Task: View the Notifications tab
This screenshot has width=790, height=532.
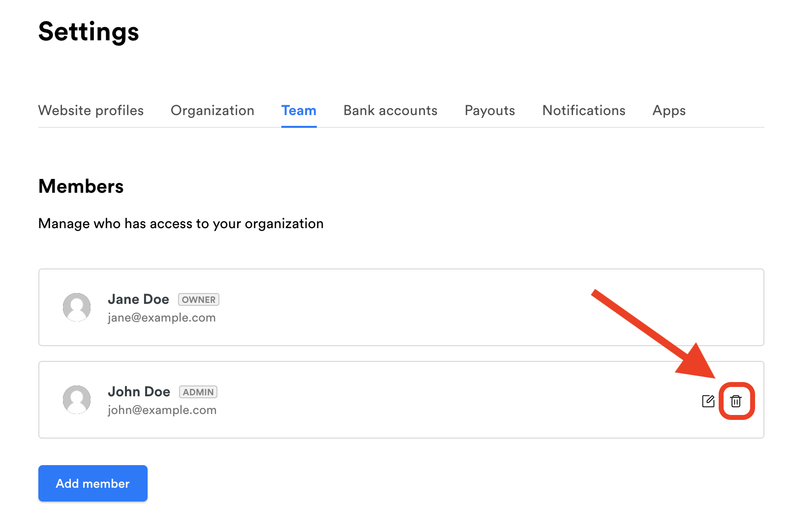Action: (x=584, y=111)
